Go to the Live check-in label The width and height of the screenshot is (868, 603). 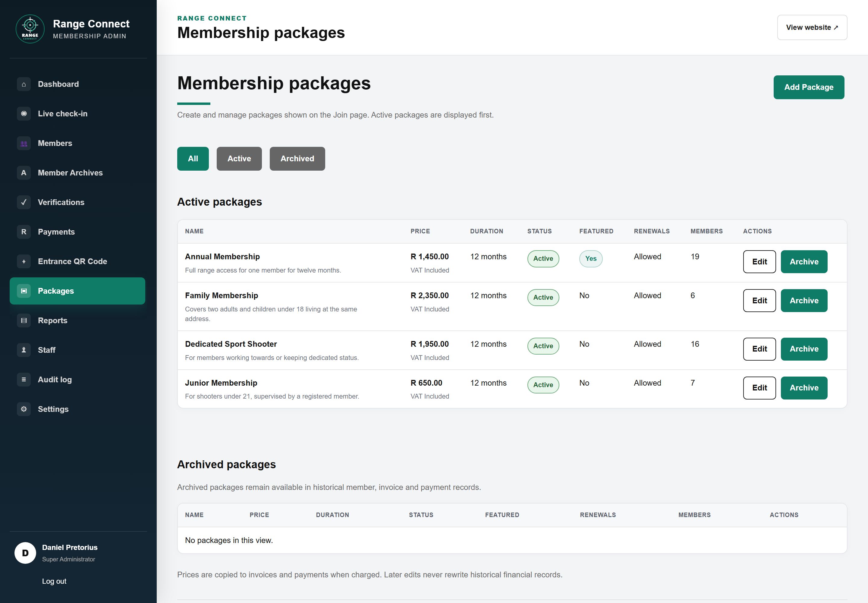pos(63,114)
